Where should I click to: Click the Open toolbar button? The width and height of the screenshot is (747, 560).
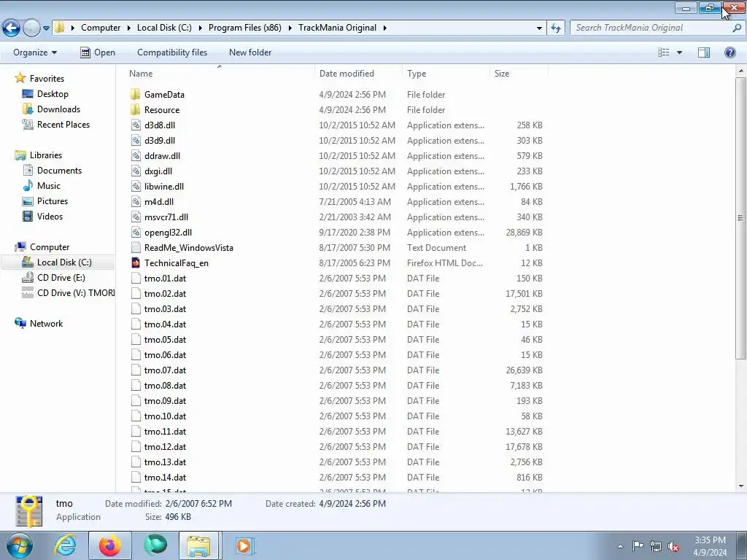point(98,52)
